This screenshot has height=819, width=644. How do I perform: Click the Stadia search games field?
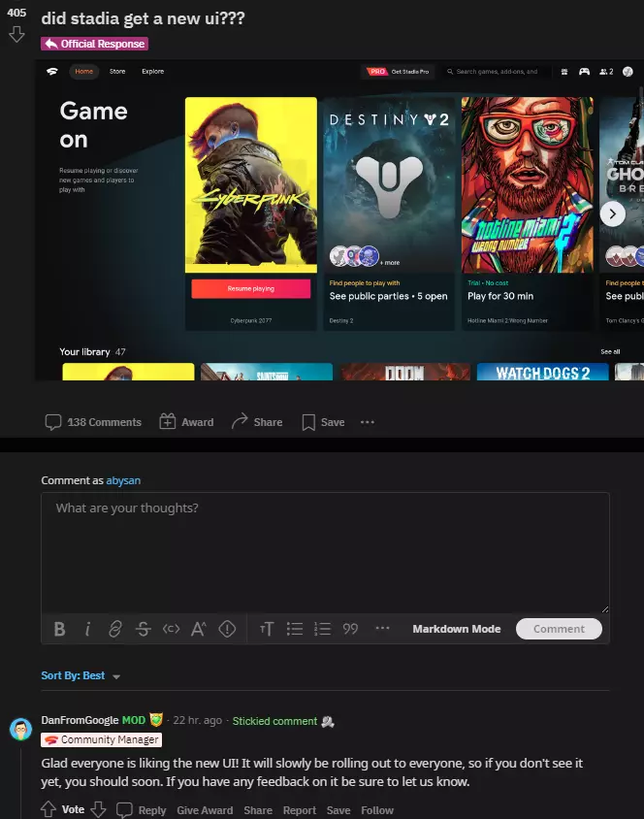pyautogui.click(x=496, y=72)
